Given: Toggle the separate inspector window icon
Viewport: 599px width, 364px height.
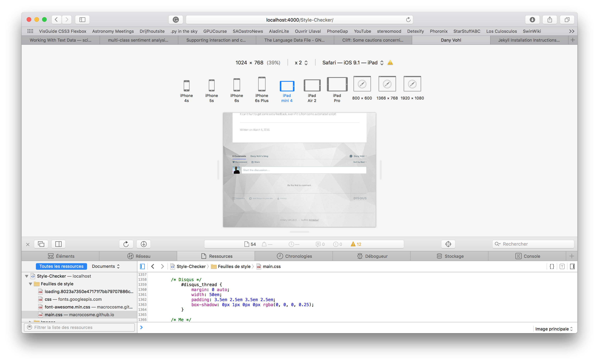Looking at the screenshot, I should pos(41,244).
